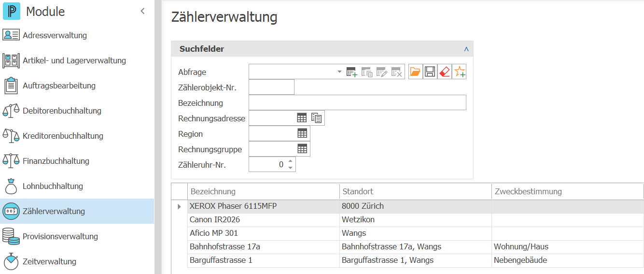The height and width of the screenshot is (274, 644).
Task: Open Artikel- und Lagerverwaltung icon
Action: (11, 60)
